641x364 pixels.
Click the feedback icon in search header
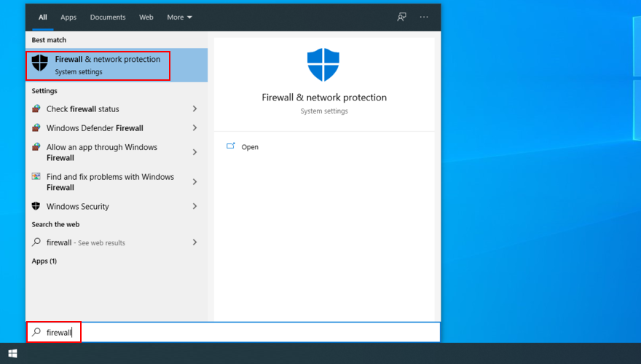[x=401, y=17]
